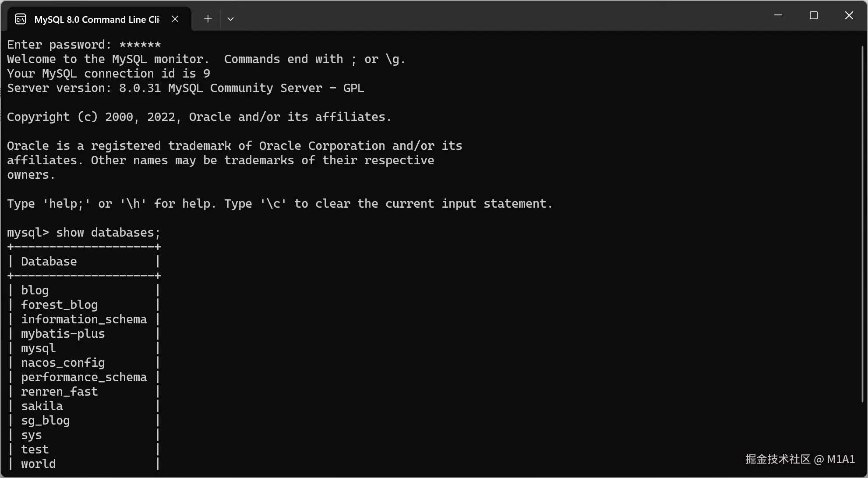Minimize the terminal window

pos(778,15)
